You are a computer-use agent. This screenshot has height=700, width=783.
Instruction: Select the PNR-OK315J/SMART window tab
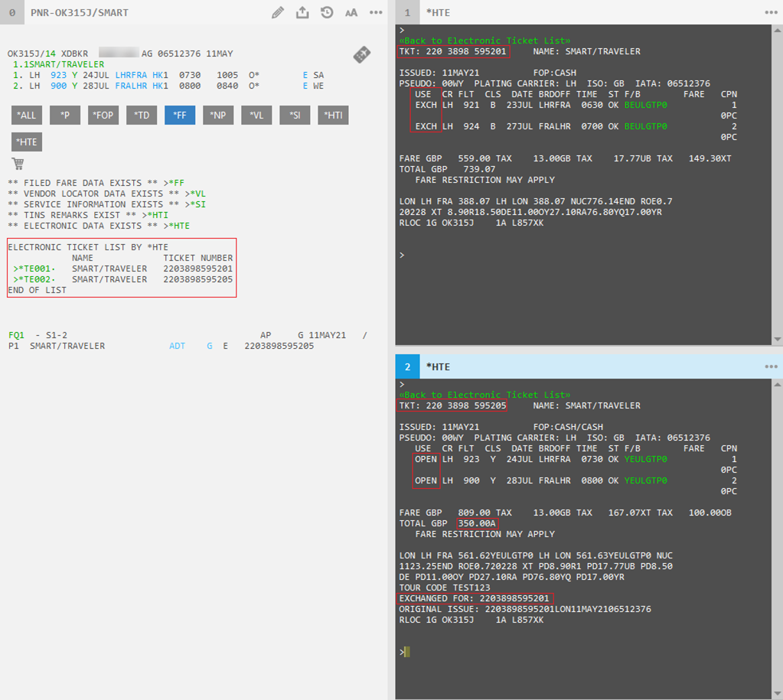click(x=80, y=13)
